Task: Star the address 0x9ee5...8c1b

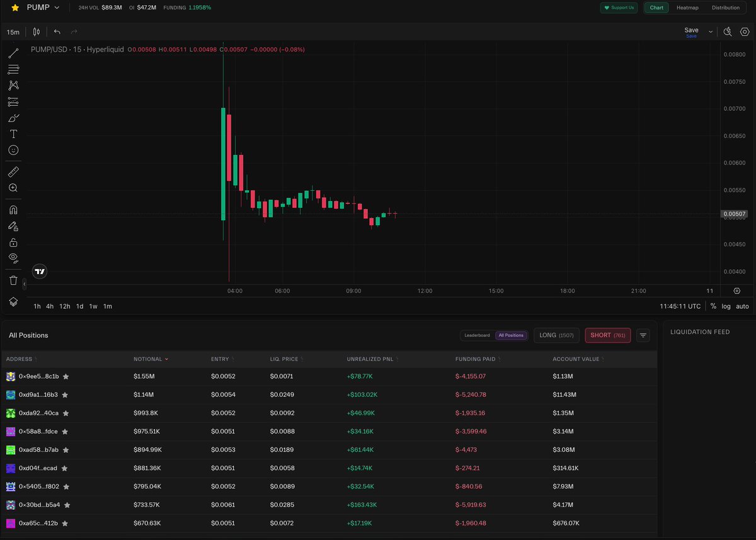Action: point(66,376)
